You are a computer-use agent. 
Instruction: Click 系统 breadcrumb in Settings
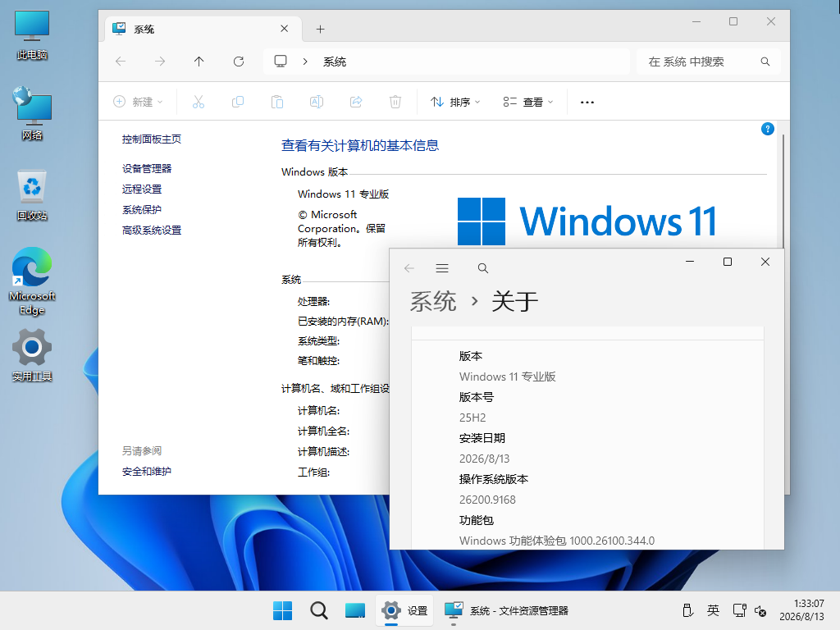(x=433, y=301)
